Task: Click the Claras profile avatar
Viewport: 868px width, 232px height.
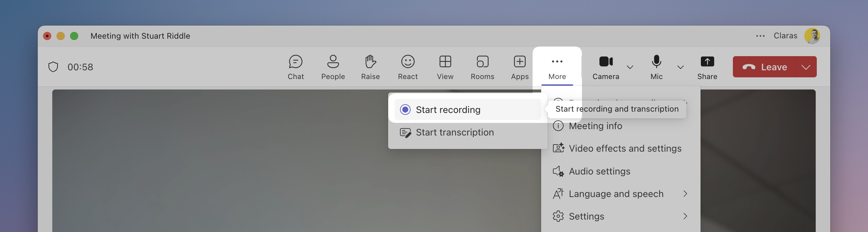Action: [812, 36]
